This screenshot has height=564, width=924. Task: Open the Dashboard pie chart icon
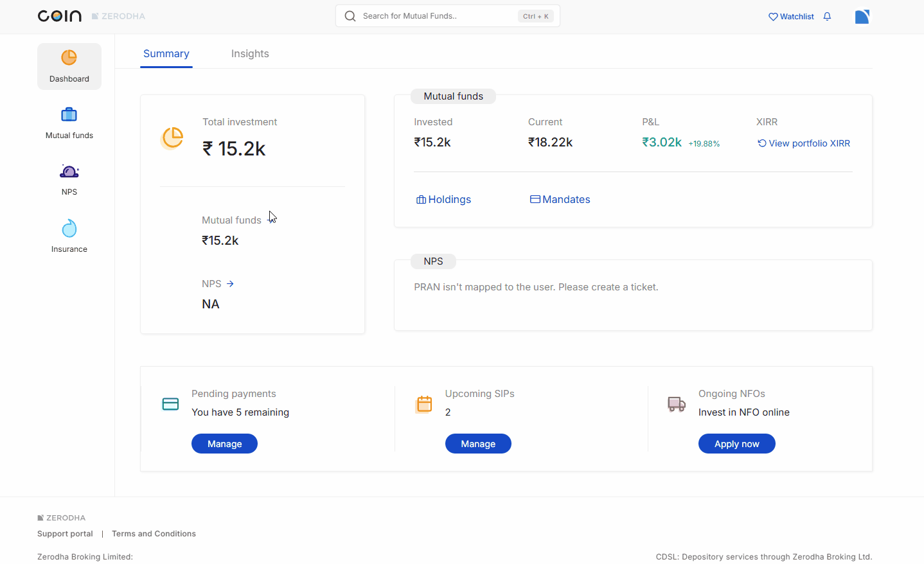(69, 58)
